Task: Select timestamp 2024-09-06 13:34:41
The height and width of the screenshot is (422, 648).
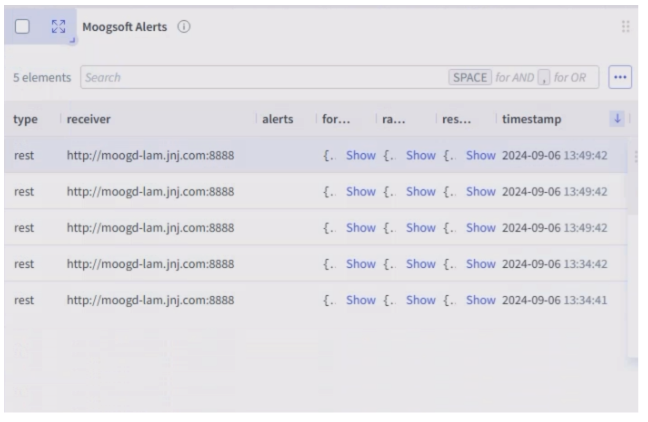Action: click(555, 300)
